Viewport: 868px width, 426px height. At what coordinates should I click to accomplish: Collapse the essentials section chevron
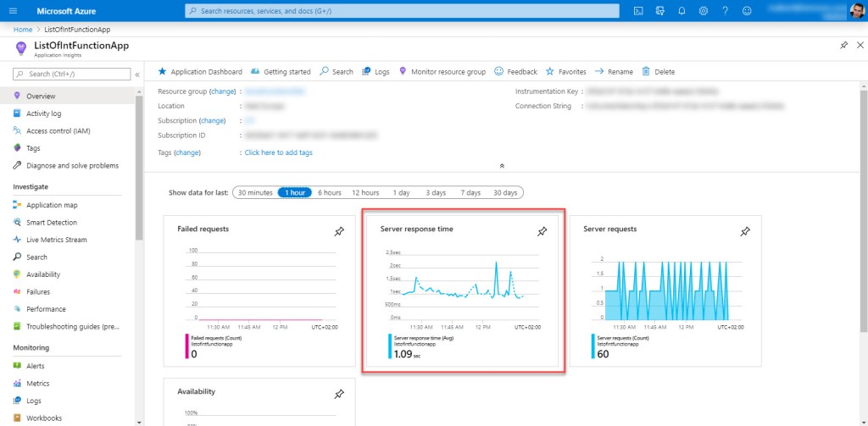502,166
